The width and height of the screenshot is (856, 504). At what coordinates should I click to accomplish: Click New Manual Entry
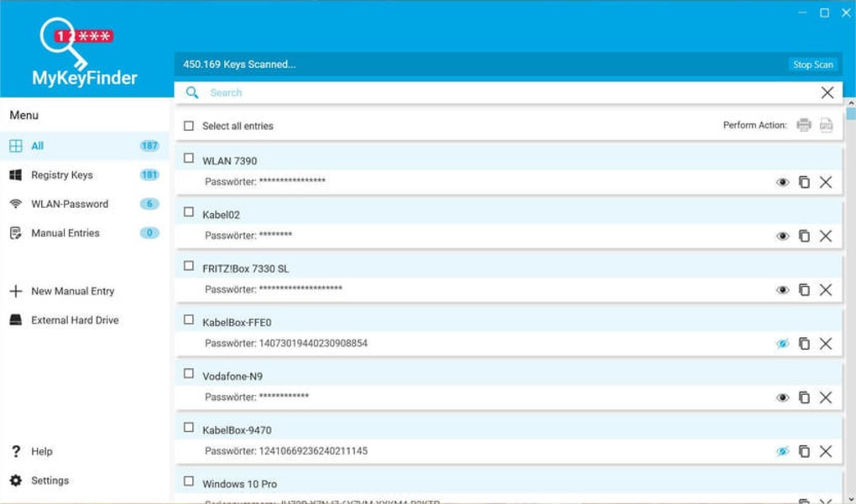tap(72, 291)
